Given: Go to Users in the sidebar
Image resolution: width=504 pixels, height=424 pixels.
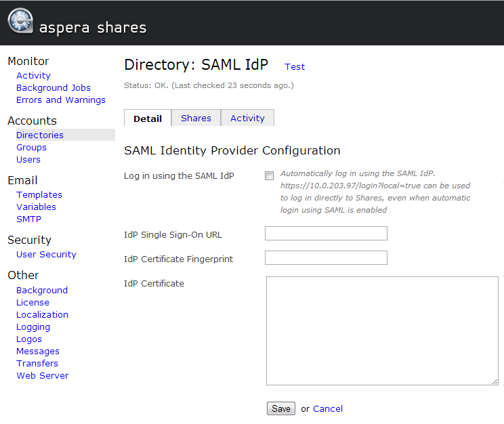Looking at the screenshot, I should coord(28,159).
